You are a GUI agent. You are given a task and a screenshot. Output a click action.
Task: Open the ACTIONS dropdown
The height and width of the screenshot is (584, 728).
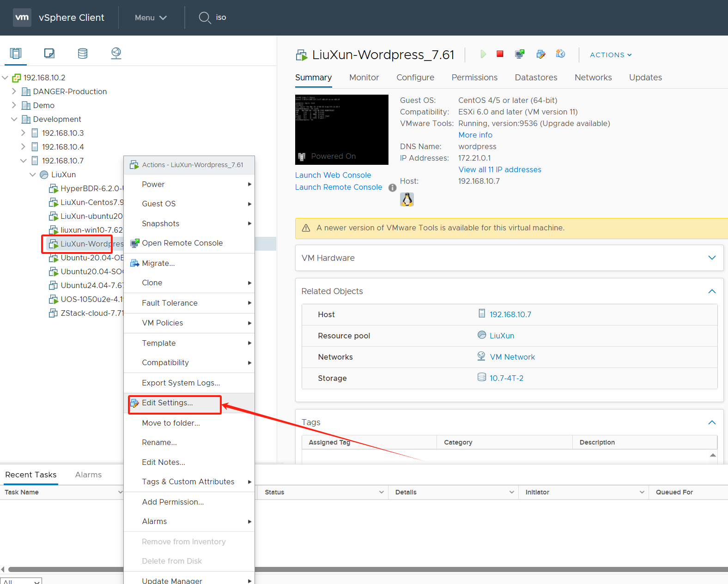point(611,54)
